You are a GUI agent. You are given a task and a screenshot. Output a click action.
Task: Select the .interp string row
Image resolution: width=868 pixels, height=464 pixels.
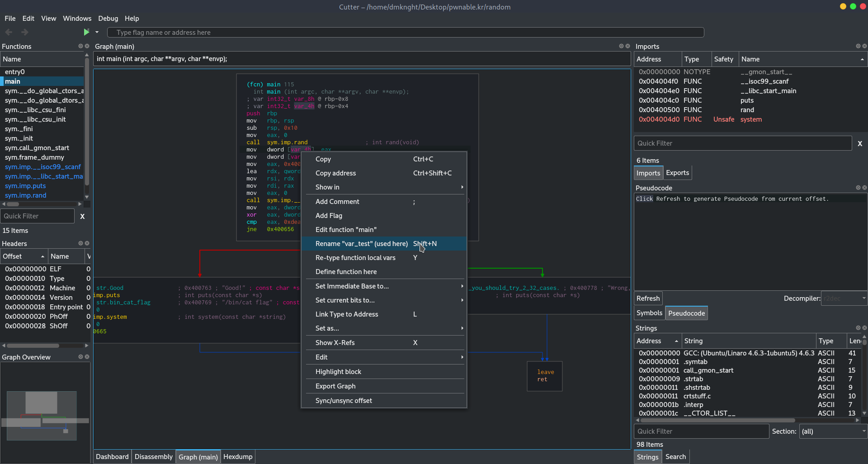748,405
